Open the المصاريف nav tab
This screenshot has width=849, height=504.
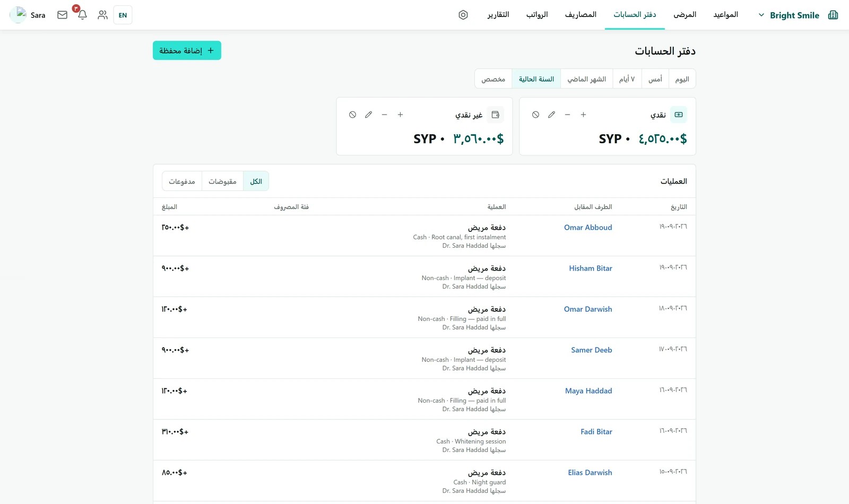click(x=581, y=14)
